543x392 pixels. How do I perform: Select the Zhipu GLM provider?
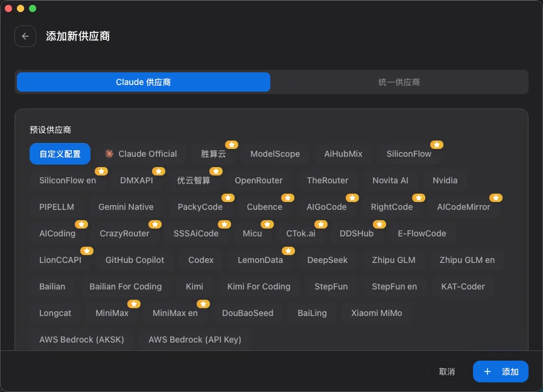(394, 260)
